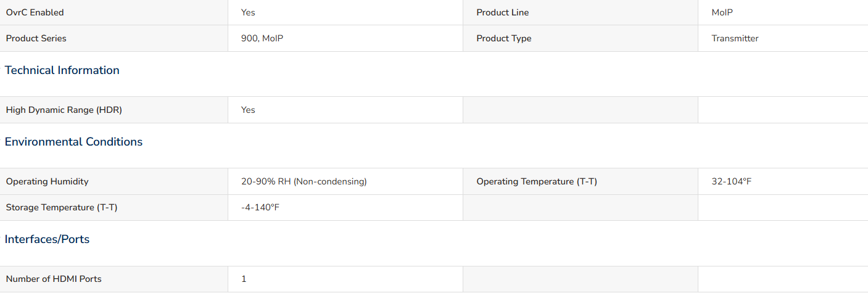
Task: Select the 20-90% RH humidity value
Action: point(304,181)
